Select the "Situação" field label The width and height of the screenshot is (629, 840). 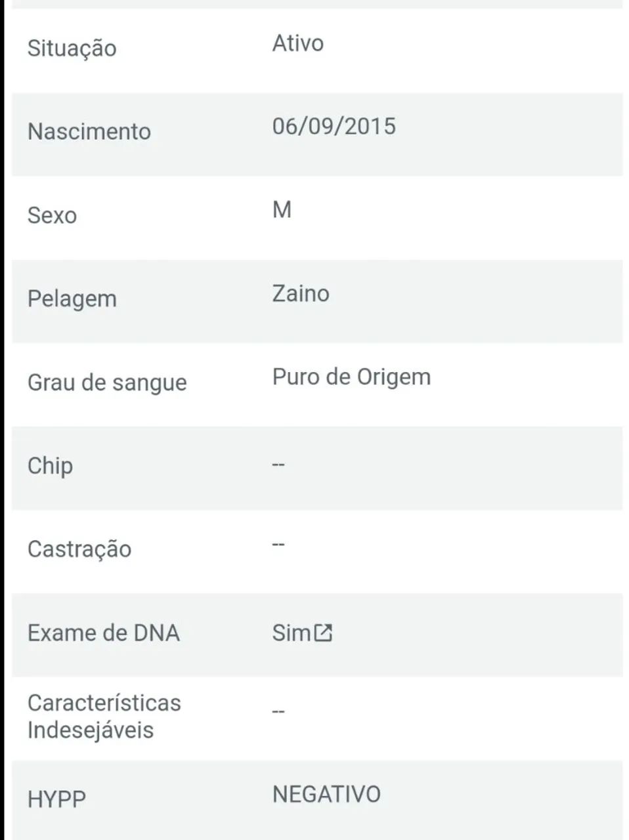pyautogui.click(x=72, y=48)
